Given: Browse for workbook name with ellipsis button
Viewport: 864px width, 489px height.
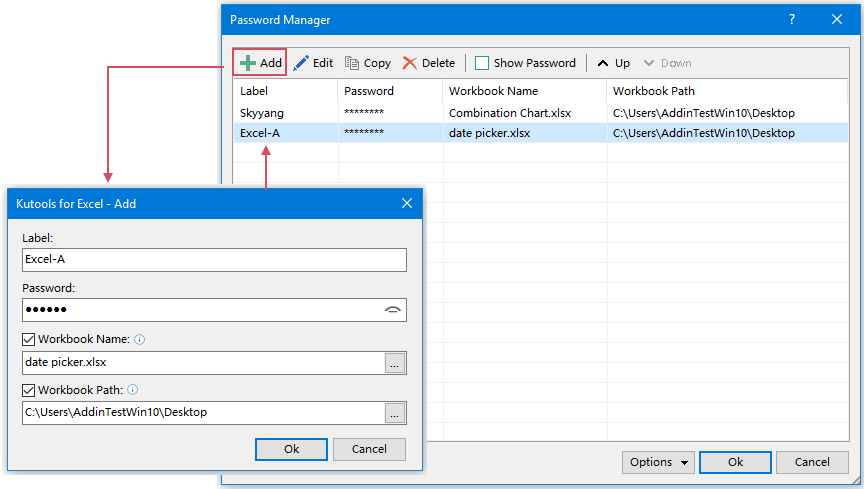Looking at the screenshot, I should pyautogui.click(x=395, y=363).
